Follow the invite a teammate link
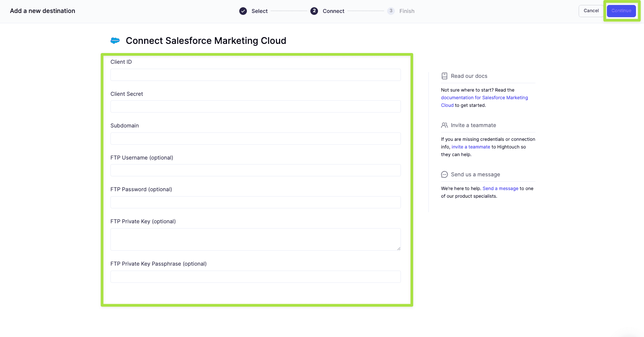This screenshot has height=337, width=644. tap(470, 147)
